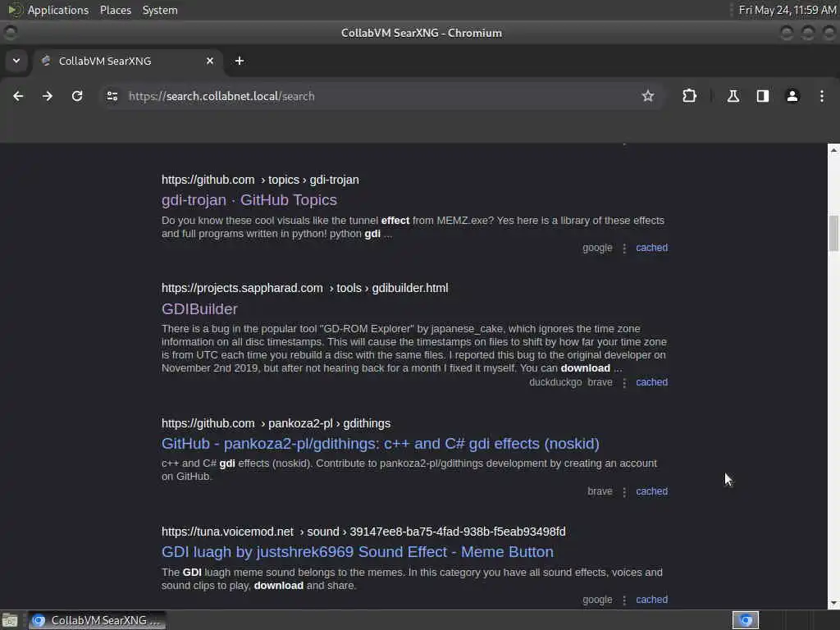The image size is (840, 630).
Task: Click the scrollbar up arrow
Action: click(x=833, y=150)
